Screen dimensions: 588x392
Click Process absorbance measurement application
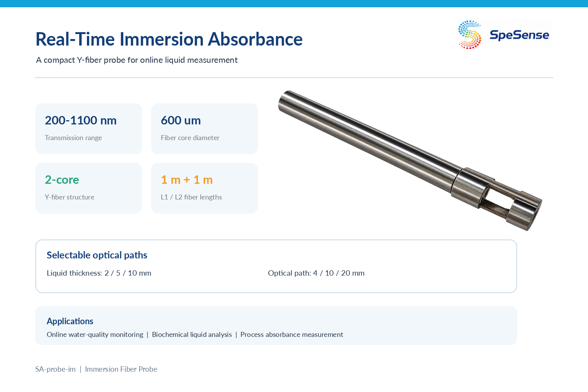292,335
